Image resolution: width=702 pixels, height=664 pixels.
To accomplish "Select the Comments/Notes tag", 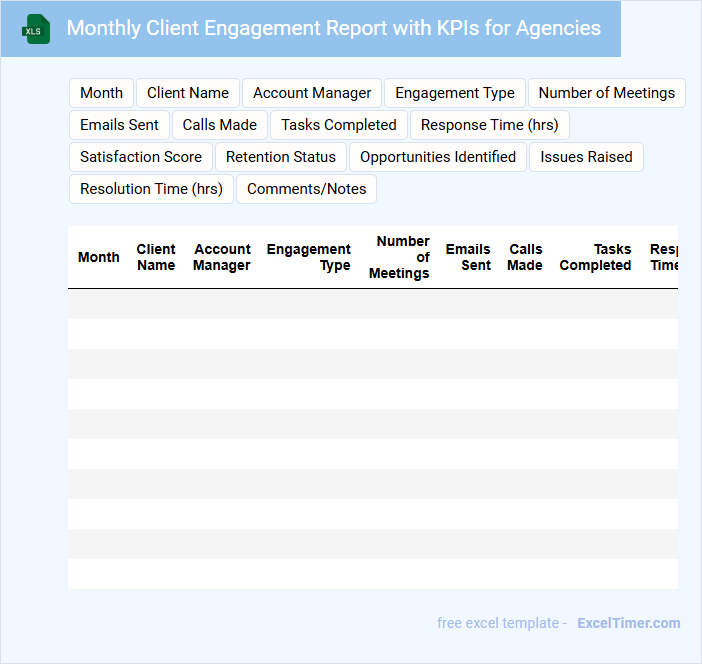I will coord(306,189).
